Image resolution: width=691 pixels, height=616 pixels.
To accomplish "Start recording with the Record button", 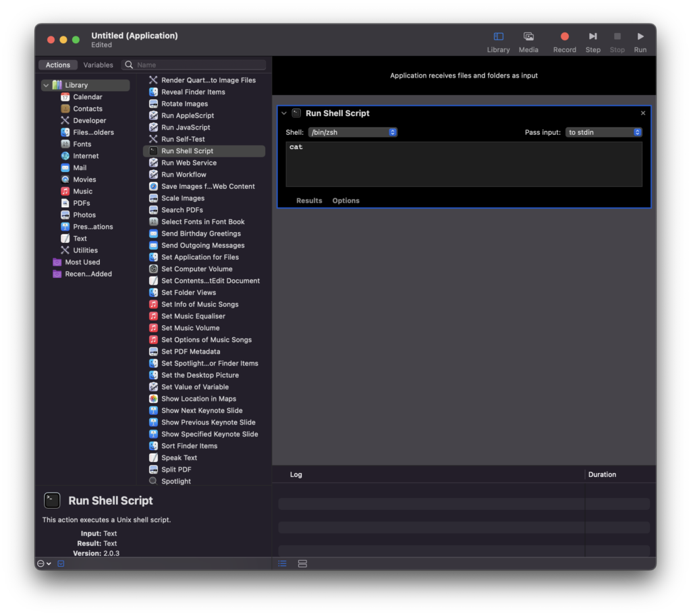I will pos(564,42).
